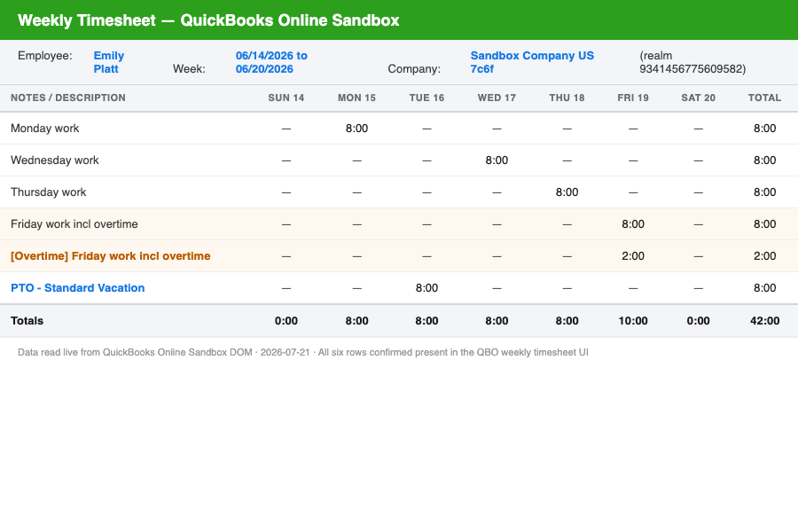
Task: Click the TUE 16 column header
Action: 426,98
